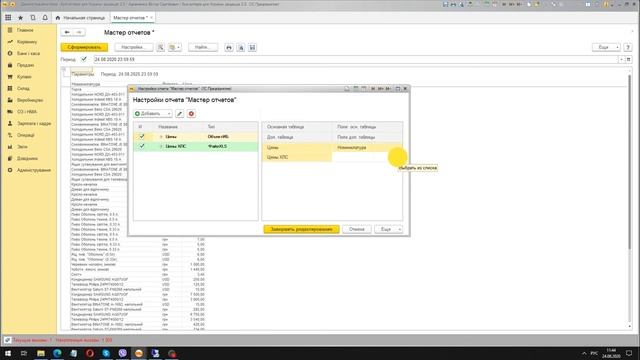Click the help question mark button
The height and width of the screenshot is (360, 640).
pyautogui.click(x=628, y=47)
